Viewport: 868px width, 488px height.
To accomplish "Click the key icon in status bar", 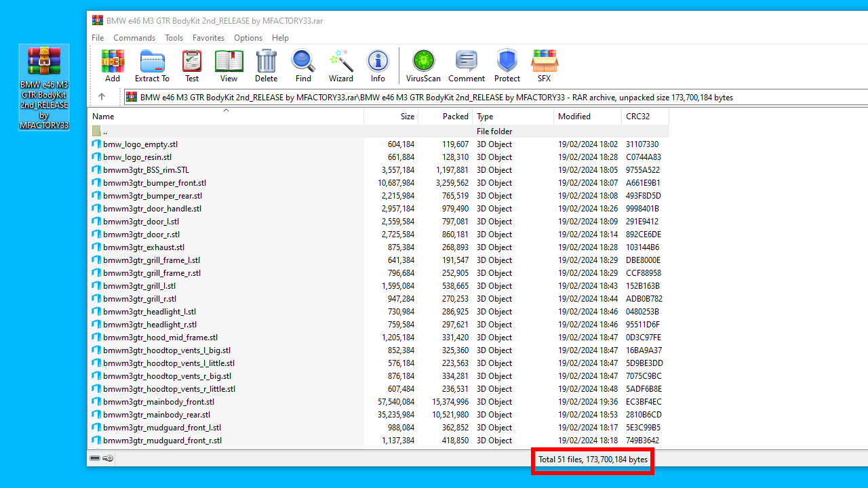I will pyautogui.click(x=108, y=459).
